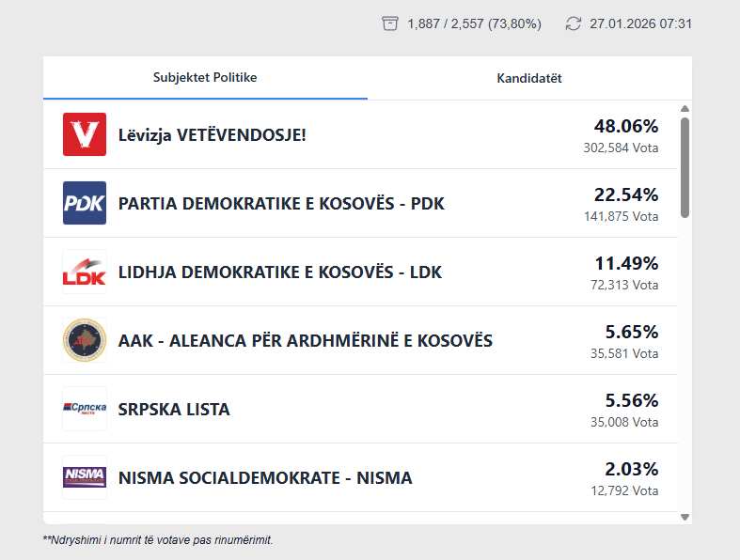Click the SRPSKA LISTA party name

pos(174,410)
